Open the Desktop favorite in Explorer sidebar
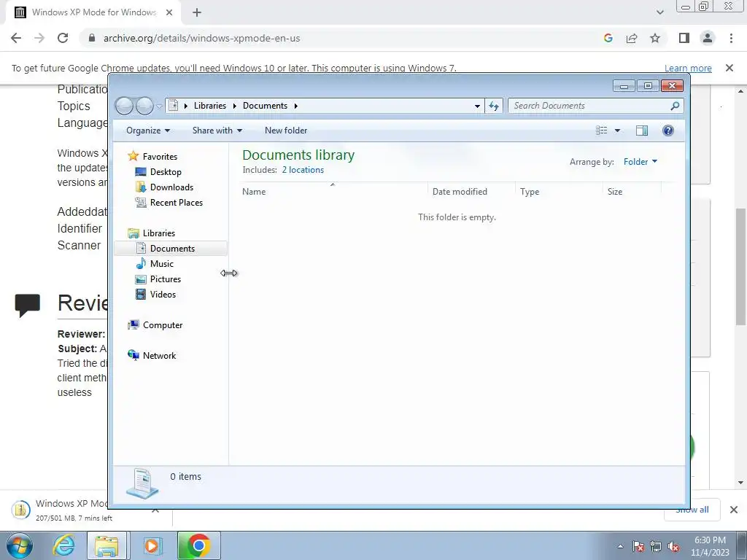The width and height of the screenshot is (747, 560). point(166,172)
